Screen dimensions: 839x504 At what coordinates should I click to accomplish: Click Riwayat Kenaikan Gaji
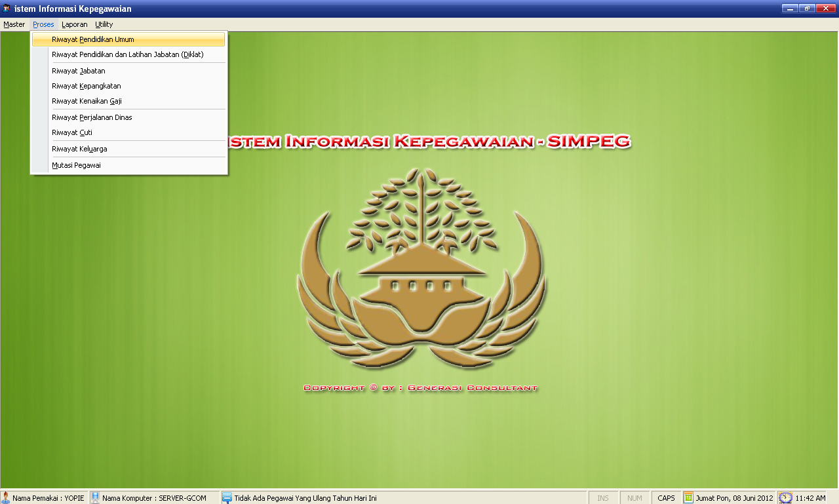coord(87,101)
